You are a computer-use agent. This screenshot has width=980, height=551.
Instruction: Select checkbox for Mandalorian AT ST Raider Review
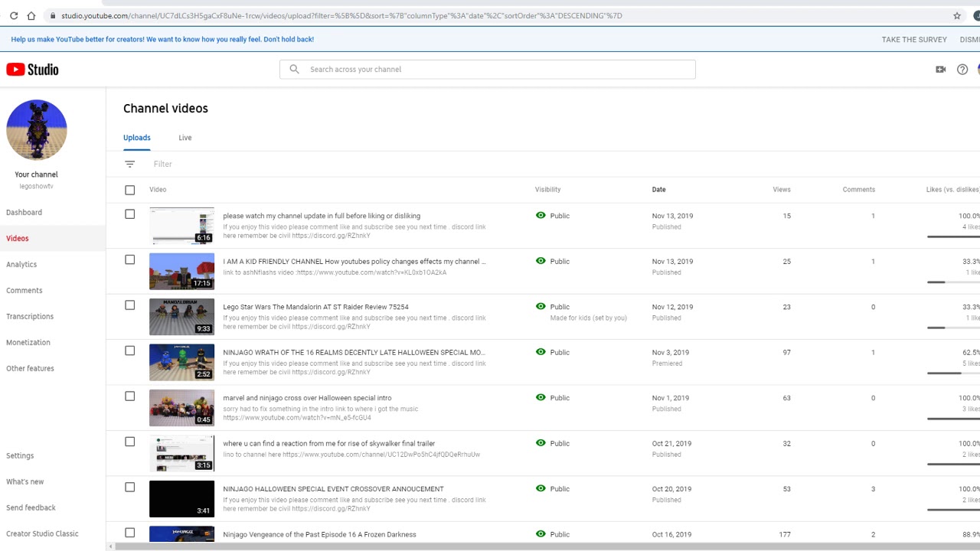coord(129,305)
